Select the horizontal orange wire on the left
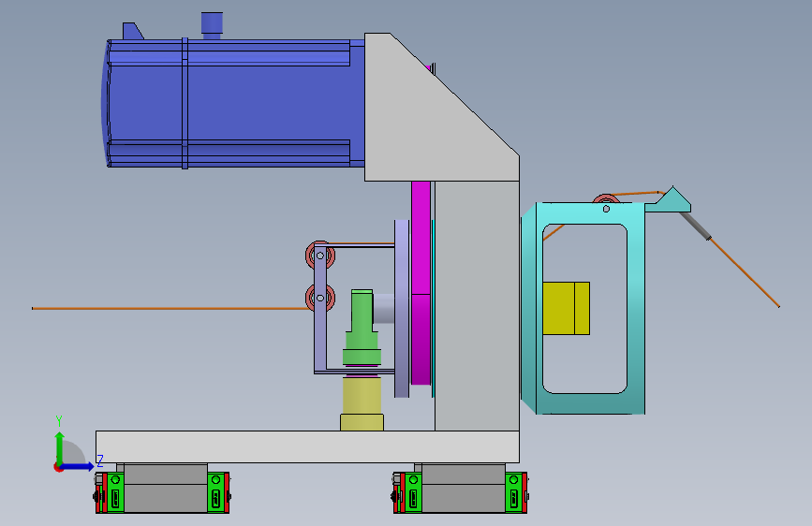812x526 pixels. coord(170,309)
